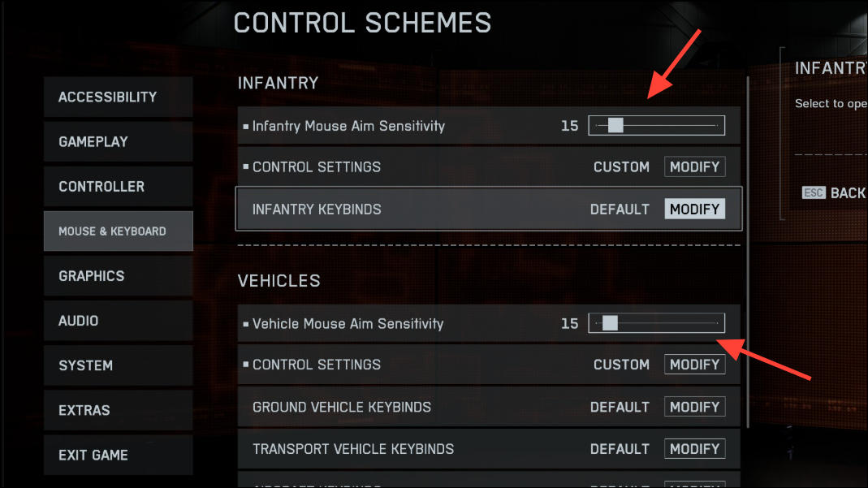Select the Infantry Keybinds row
868x488 pixels.
(489, 209)
